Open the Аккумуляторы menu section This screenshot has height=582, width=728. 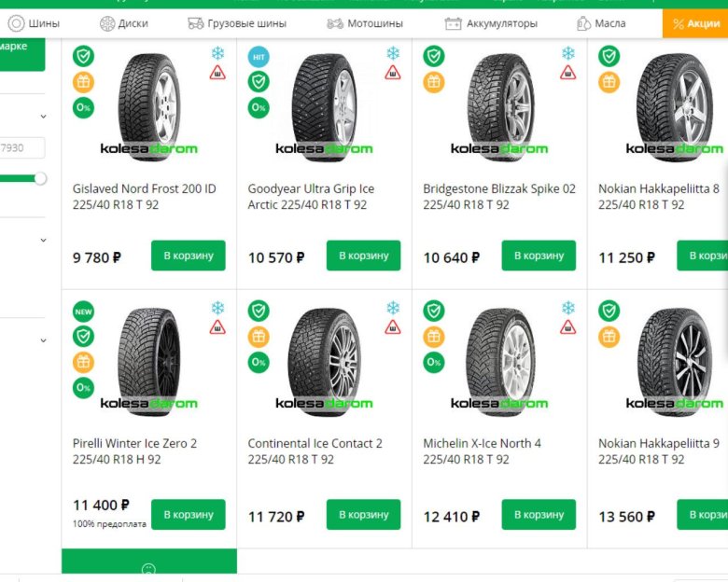coord(491,23)
